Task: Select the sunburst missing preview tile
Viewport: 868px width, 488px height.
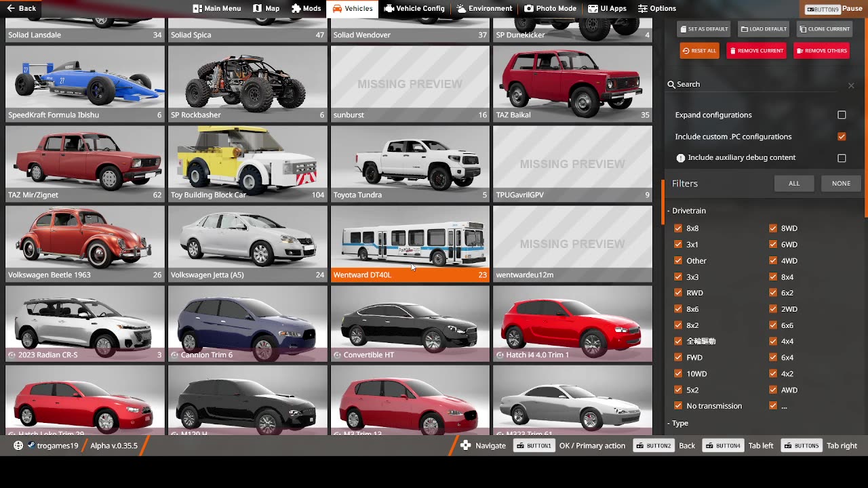Action: 410,83
